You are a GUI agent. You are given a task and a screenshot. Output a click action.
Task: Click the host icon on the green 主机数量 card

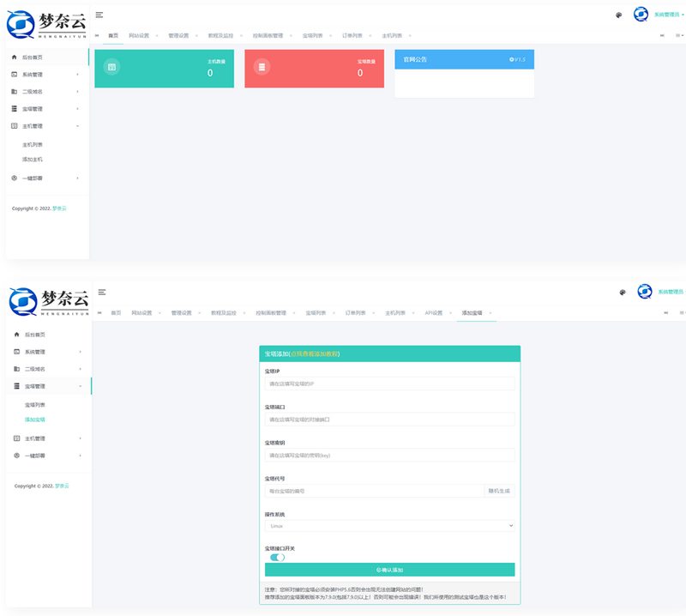tap(110, 65)
